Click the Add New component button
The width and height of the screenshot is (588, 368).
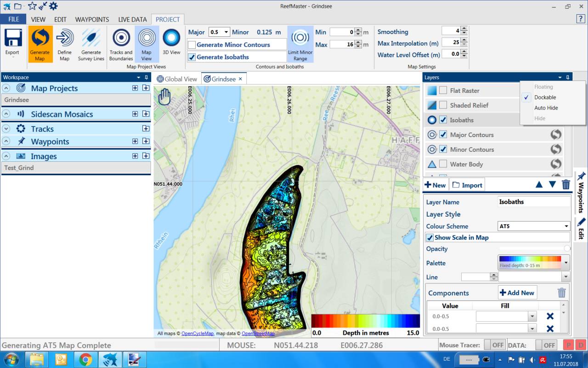517,293
